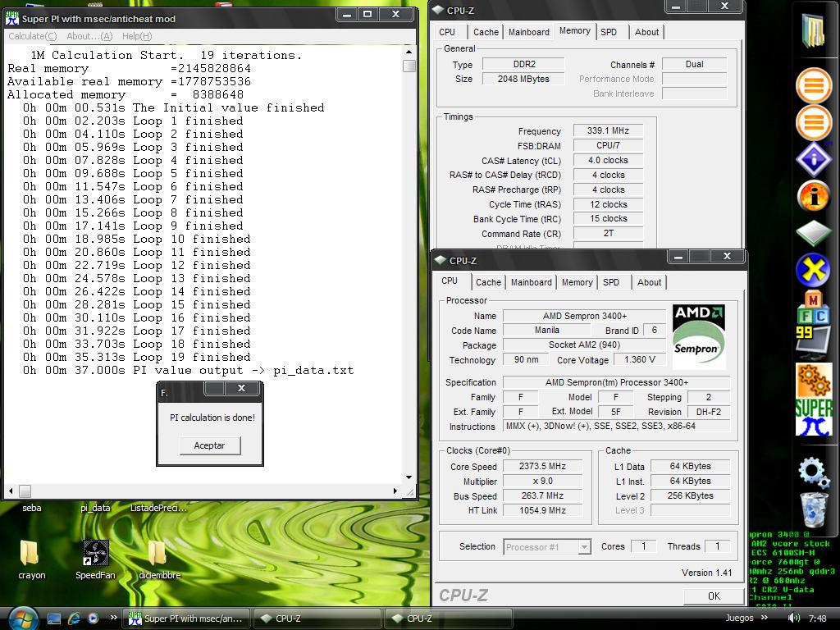Launch the SpeedFan desktop shortcut
Viewport: 840px width, 630px height.
point(95,559)
